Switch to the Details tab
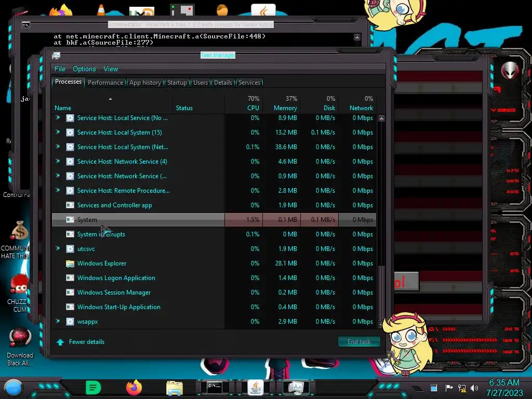The width and height of the screenshot is (532, 399). pyautogui.click(x=223, y=83)
